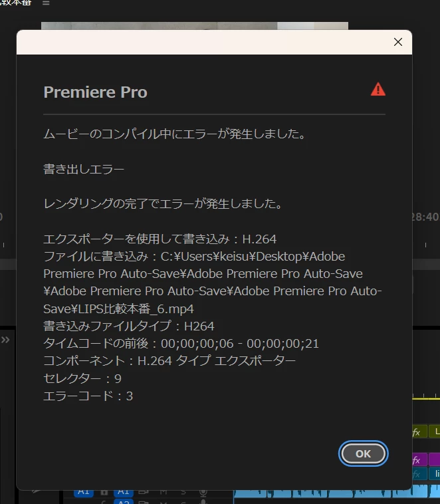Click the timecode range '00;00;00;06 - 00;00;00;21'
The image size is (440, 504).
coord(240,344)
